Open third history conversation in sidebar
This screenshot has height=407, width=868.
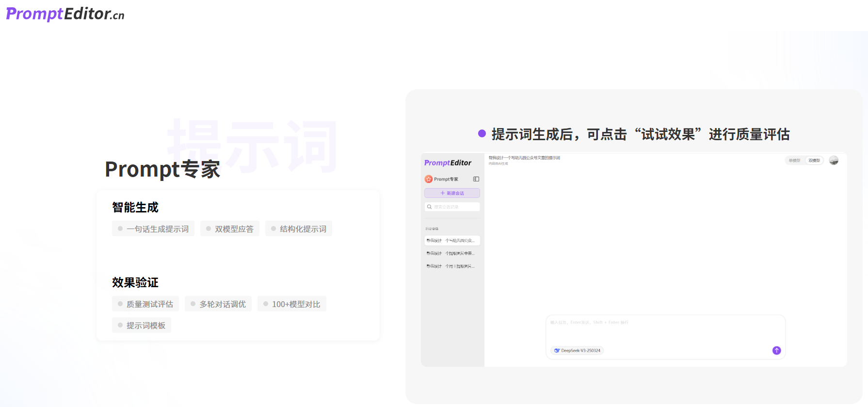[x=452, y=266]
